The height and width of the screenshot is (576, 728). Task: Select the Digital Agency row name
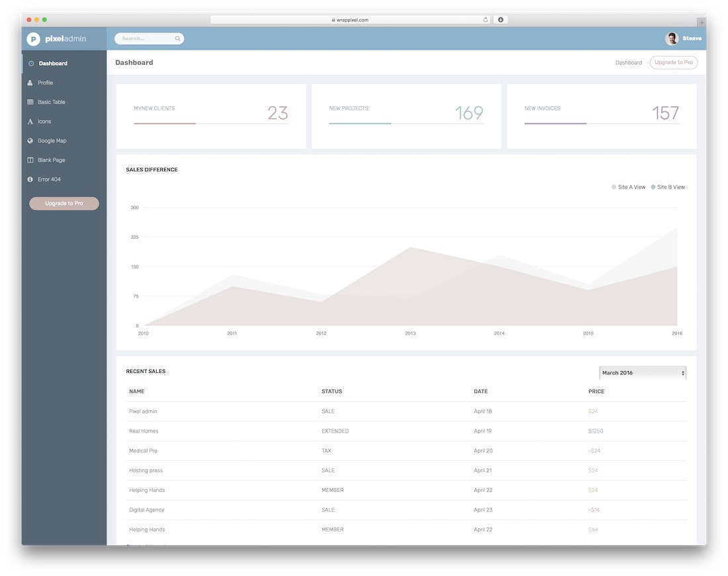pos(147,510)
